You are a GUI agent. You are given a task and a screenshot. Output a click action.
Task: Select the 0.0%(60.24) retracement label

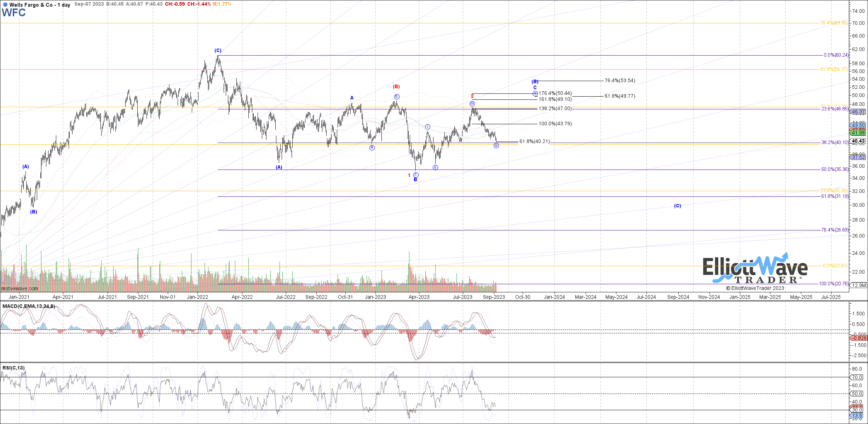836,55
